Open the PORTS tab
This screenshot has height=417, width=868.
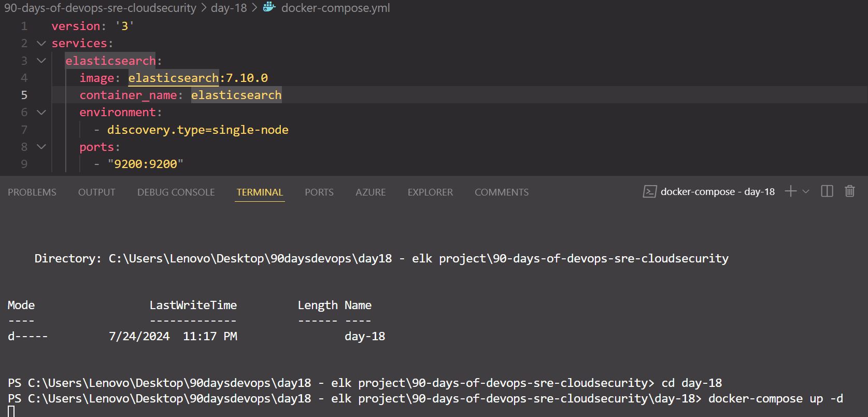319,192
